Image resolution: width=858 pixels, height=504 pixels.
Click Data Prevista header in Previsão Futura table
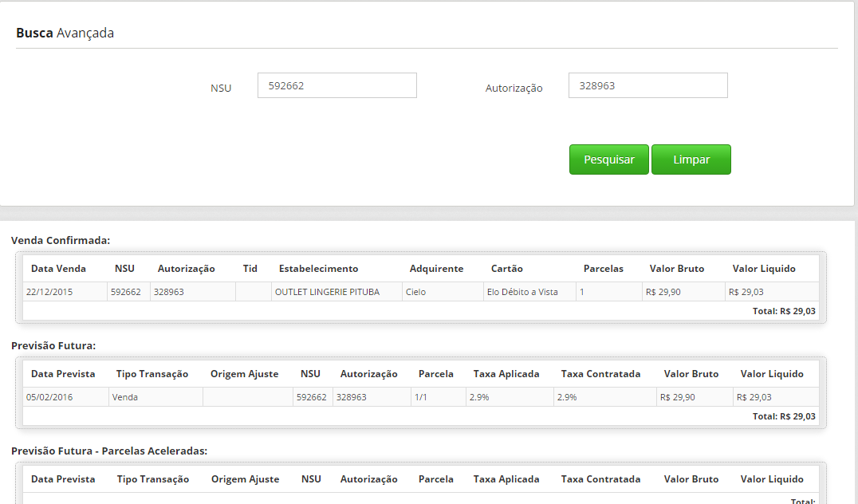click(63, 374)
